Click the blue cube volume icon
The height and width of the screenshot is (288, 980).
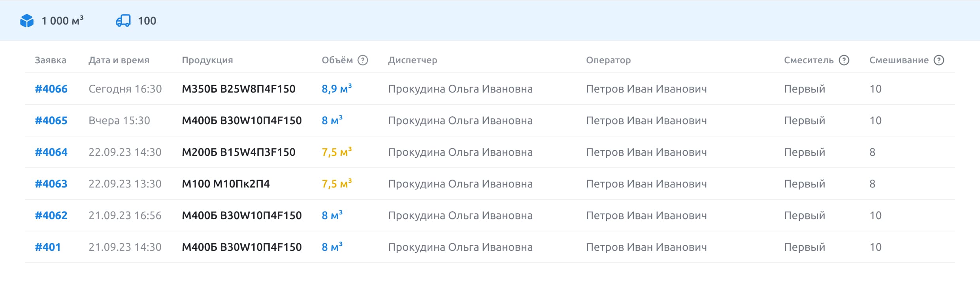click(x=27, y=21)
